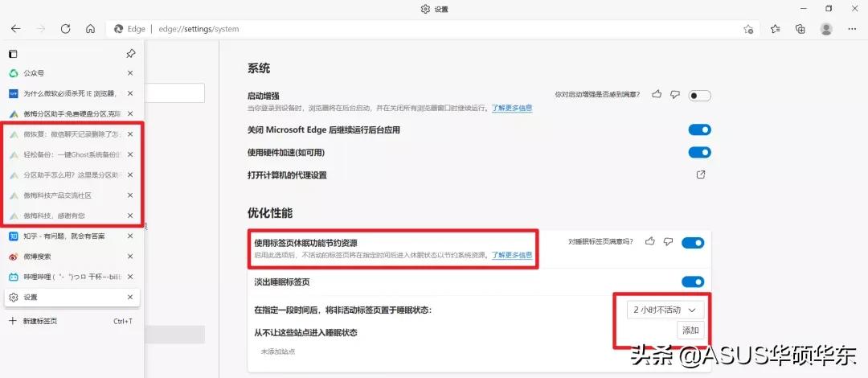Viewport: 868px width, 378px height.
Task: Toggle the 启动增强 switch
Action: click(700, 96)
